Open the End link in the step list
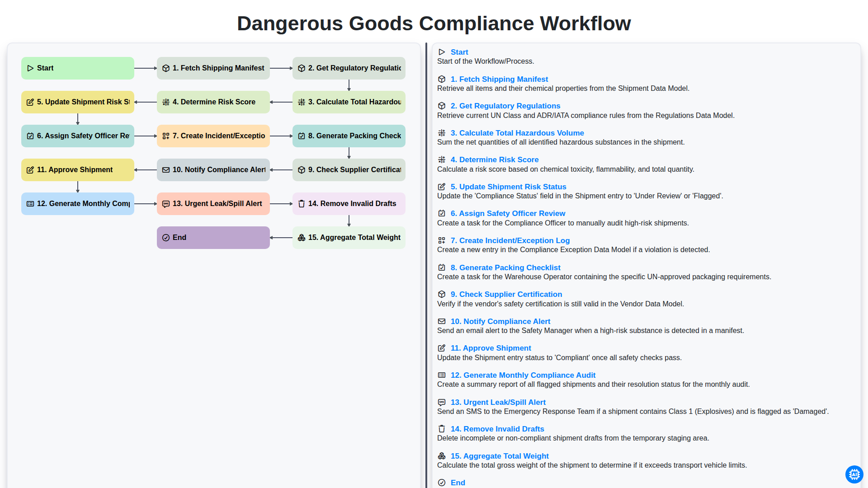Viewport: 868px width, 488px height. point(458,483)
